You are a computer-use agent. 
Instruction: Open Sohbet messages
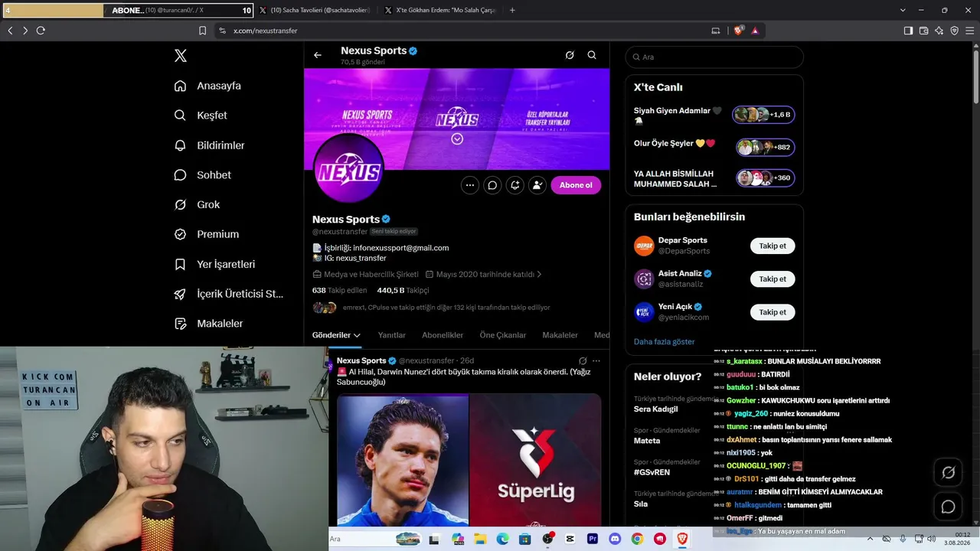(202, 175)
